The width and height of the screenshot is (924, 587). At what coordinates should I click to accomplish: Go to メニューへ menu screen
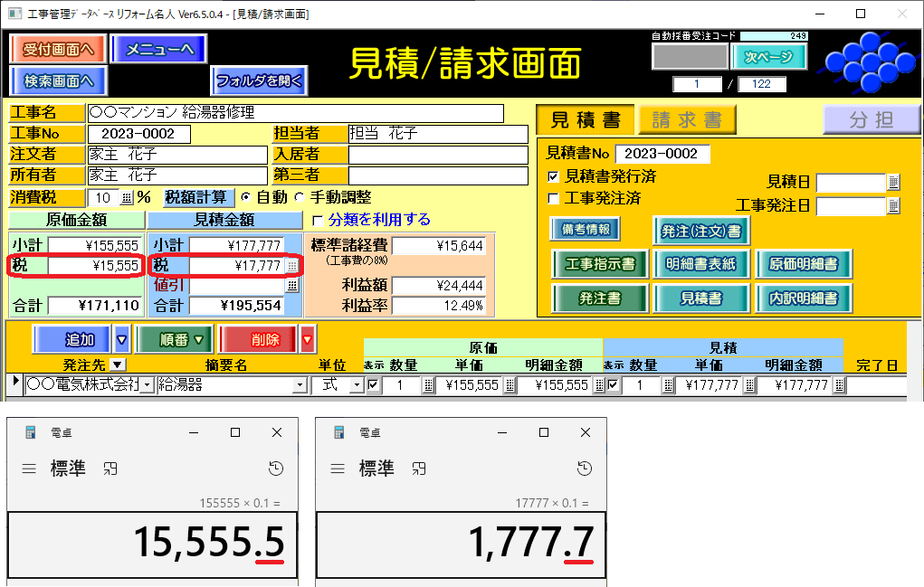pos(159,50)
